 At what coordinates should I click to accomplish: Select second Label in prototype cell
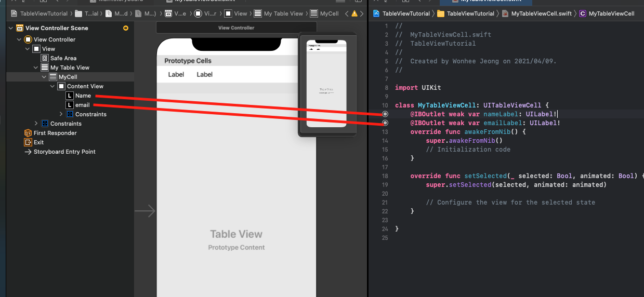click(205, 74)
